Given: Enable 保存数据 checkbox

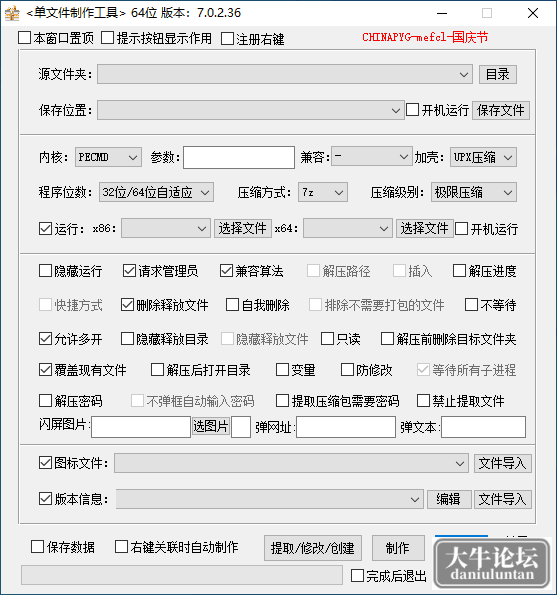Looking at the screenshot, I should tap(38, 547).
